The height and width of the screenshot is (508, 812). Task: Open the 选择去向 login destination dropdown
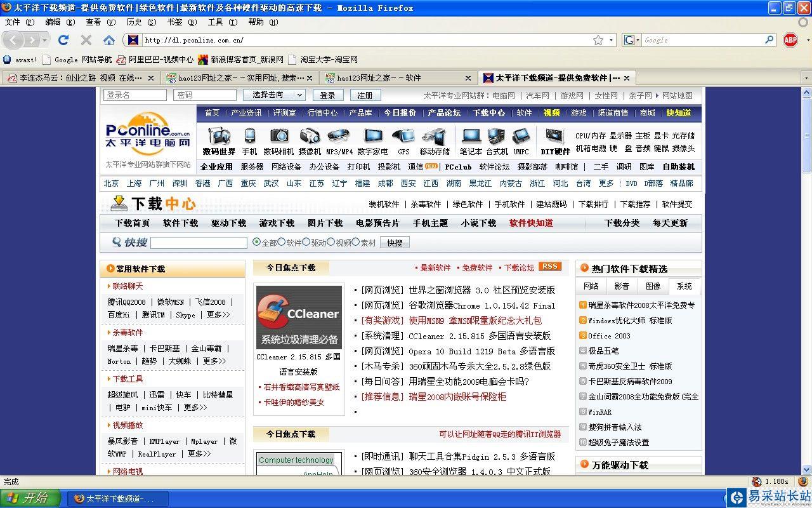[274, 95]
